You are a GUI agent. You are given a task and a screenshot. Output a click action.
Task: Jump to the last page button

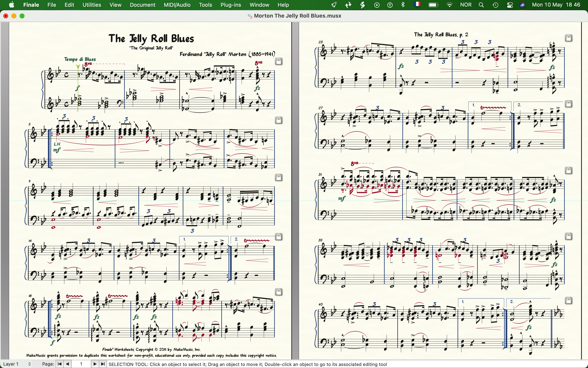(x=103, y=364)
